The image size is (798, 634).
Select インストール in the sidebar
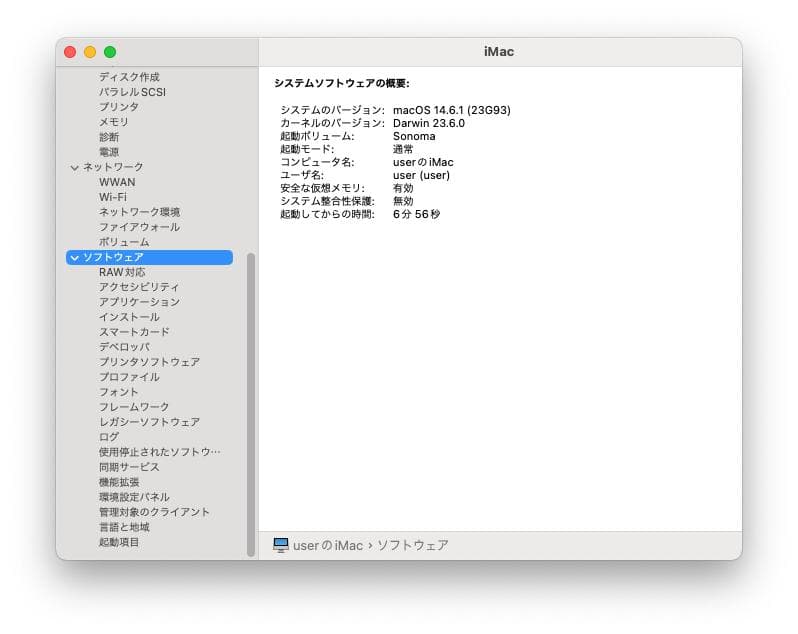tap(129, 317)
